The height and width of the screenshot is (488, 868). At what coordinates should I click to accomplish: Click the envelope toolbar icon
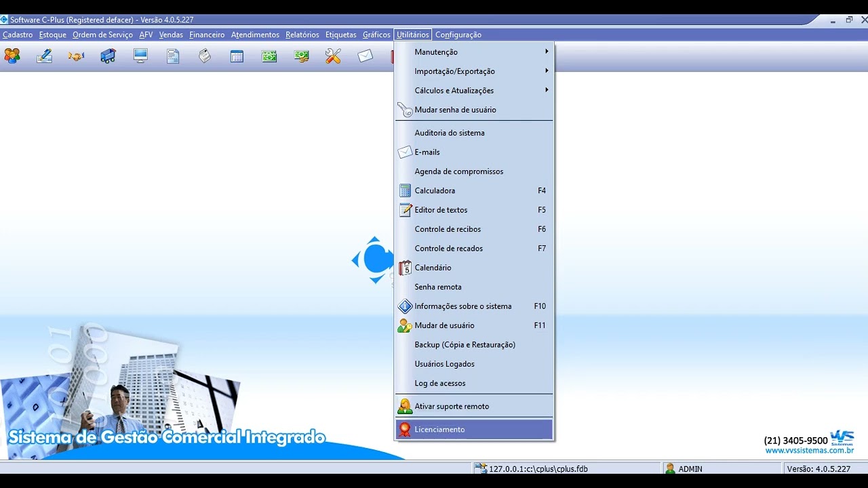pos(366,56)
